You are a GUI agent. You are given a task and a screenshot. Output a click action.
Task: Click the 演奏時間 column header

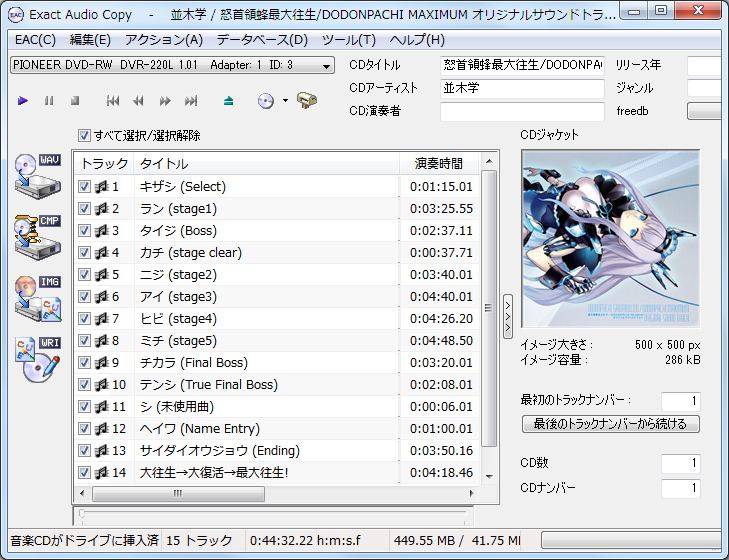(x=439, y=163)
